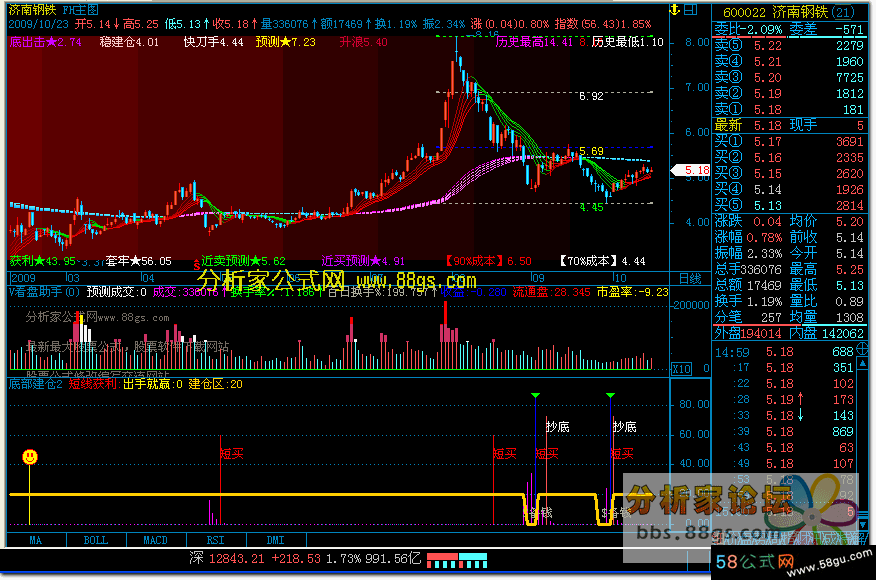Click the 委差 -571 value
876x580 pixels.
(x=827, y=29)
